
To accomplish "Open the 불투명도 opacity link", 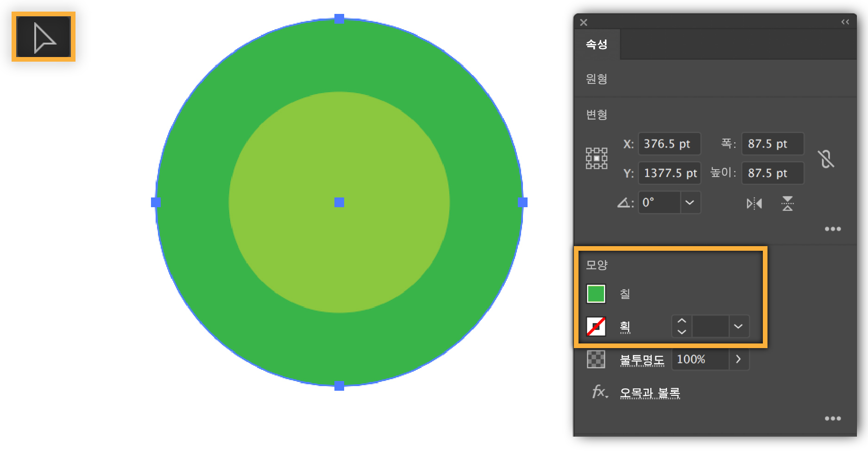I will click(642, 360).
